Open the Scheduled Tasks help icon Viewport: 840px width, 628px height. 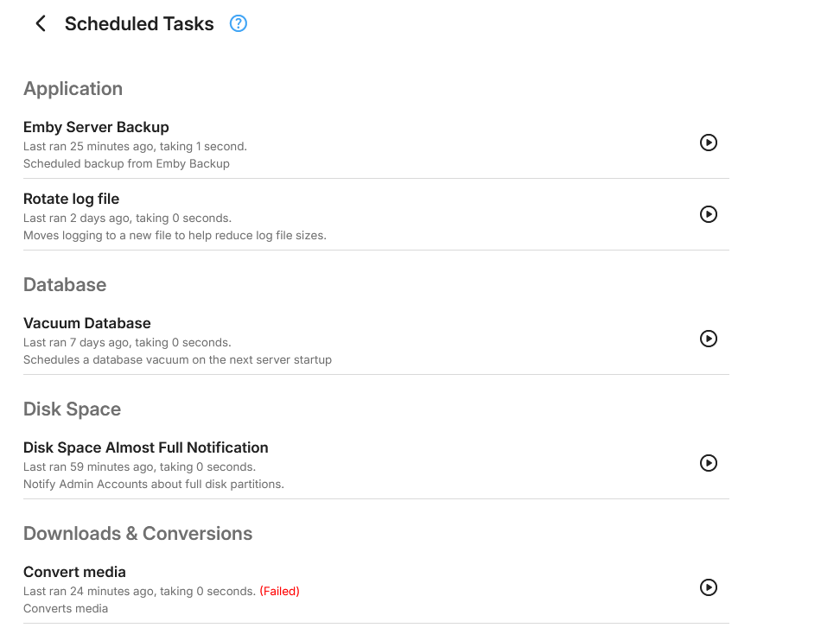[x=239, y=23]
